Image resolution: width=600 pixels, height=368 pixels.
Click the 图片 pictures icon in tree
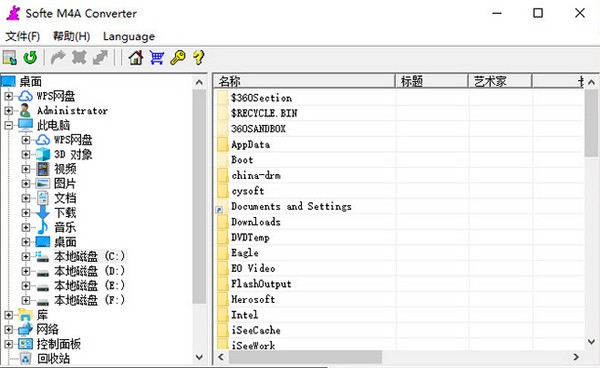coord(43,184)
